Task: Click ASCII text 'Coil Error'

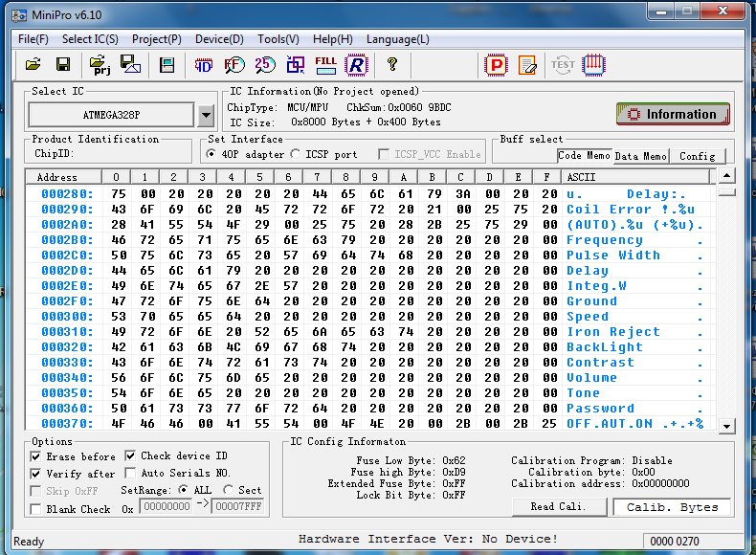Action: pos(609,210)
